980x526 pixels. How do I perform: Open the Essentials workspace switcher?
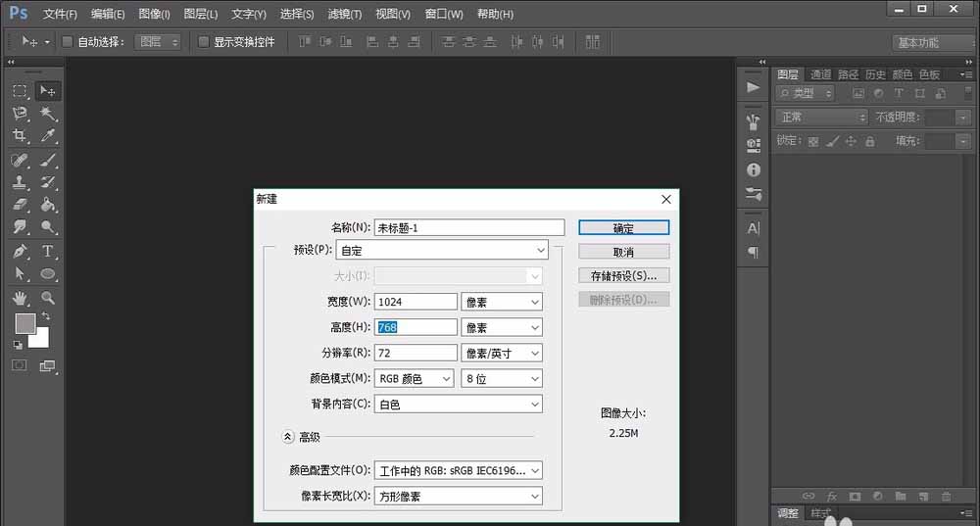(933, 42)
